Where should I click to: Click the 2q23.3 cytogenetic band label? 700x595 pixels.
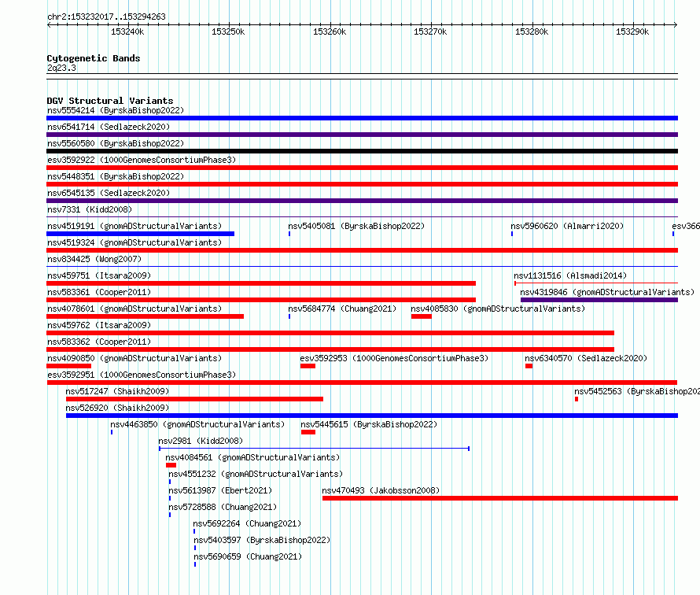coord(61,68)
